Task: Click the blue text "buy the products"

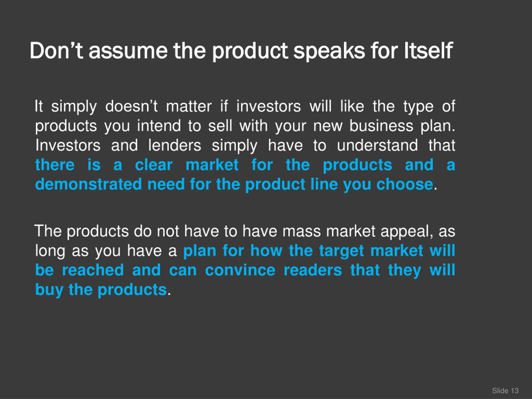Action: pos(101,289)
